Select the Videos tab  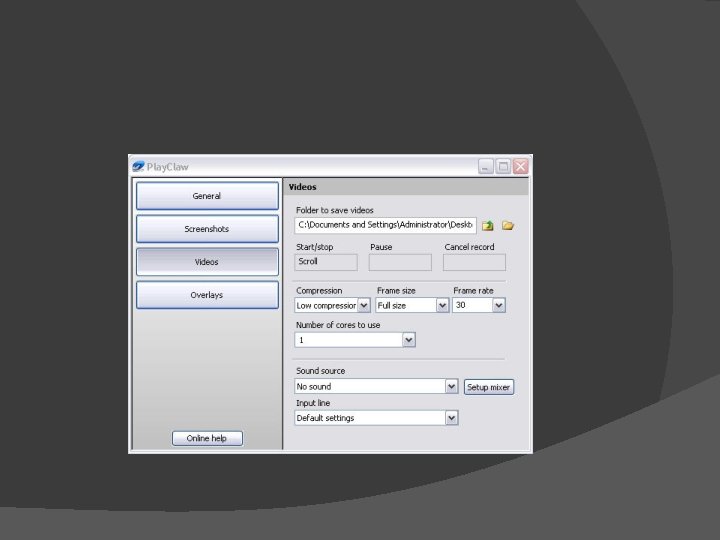pos(207,262)
